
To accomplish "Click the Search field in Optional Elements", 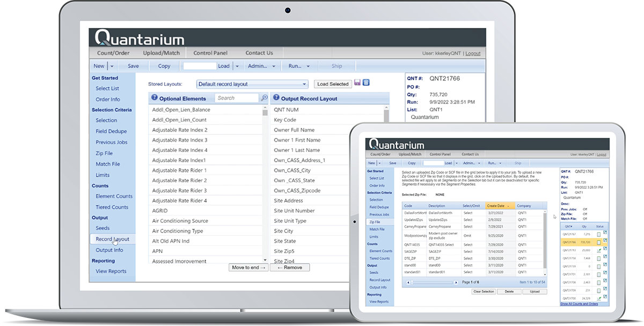I will 237,98.
